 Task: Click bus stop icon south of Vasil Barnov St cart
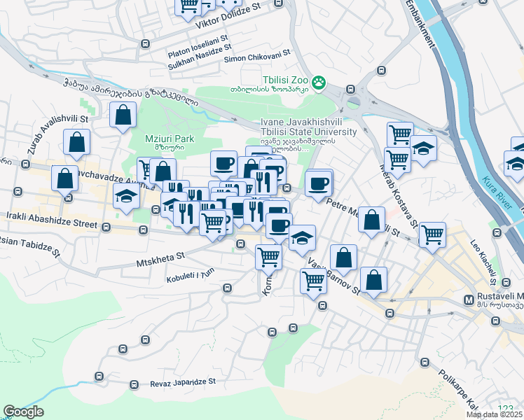point(322,305)
